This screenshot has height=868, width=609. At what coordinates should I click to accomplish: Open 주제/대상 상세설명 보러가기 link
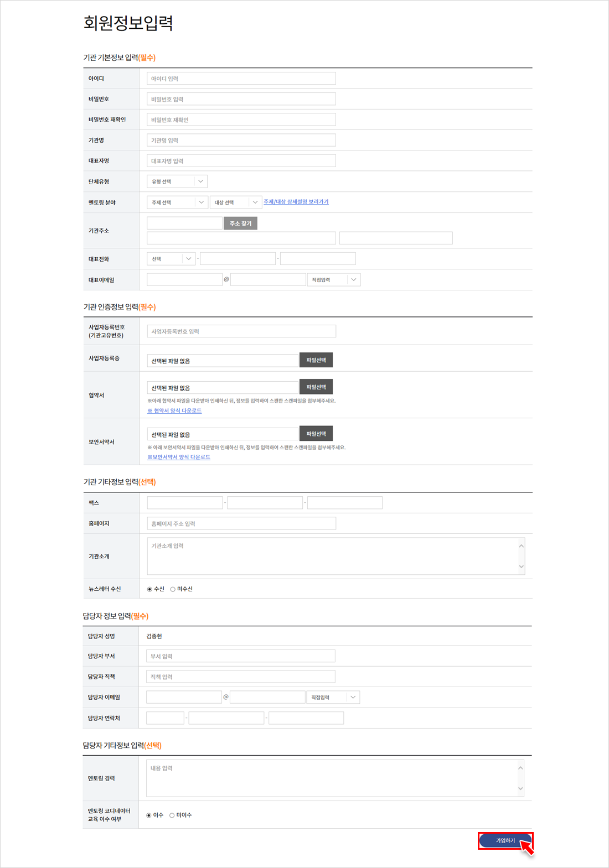point(296,202)
